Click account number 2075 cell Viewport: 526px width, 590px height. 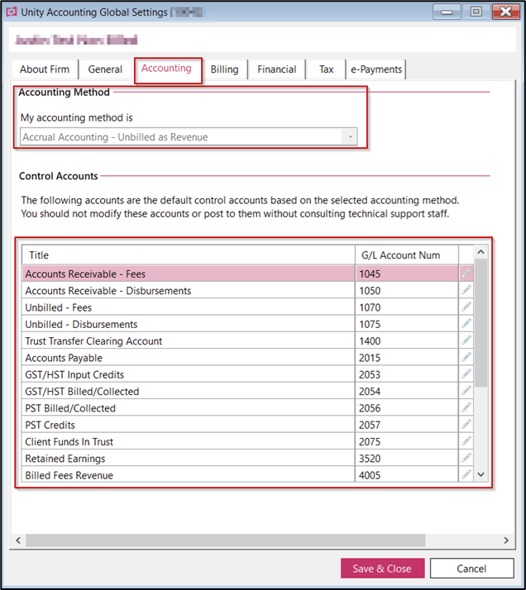407,441
